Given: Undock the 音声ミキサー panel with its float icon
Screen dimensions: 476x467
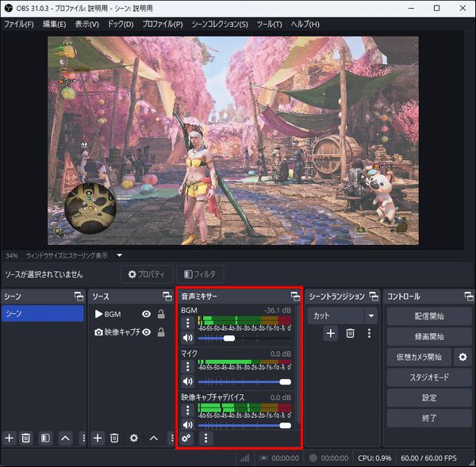Looking at the screenshot, I should tap(295, 297).
